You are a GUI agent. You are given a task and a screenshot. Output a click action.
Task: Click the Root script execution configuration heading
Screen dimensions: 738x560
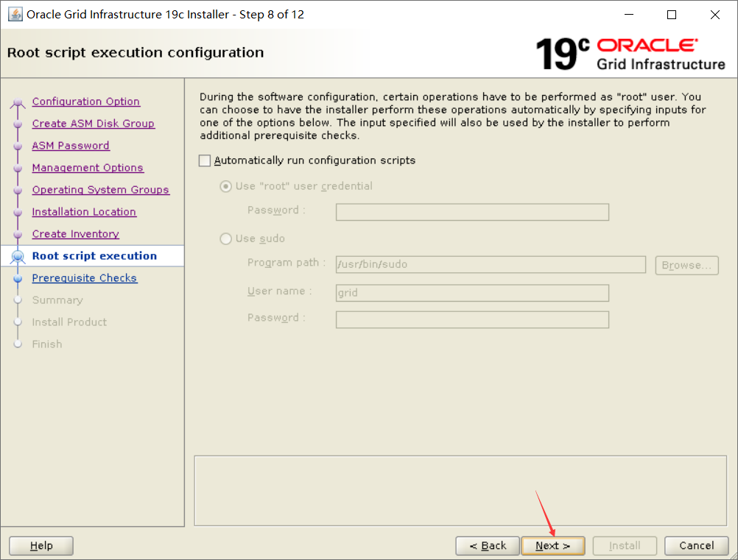coord(136,52)
